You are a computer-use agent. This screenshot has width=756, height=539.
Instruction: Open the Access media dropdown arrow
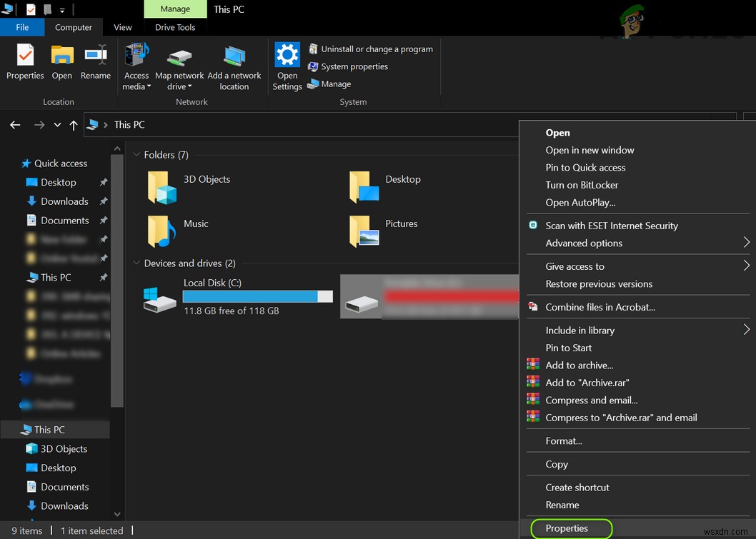(x=149, y=86)
